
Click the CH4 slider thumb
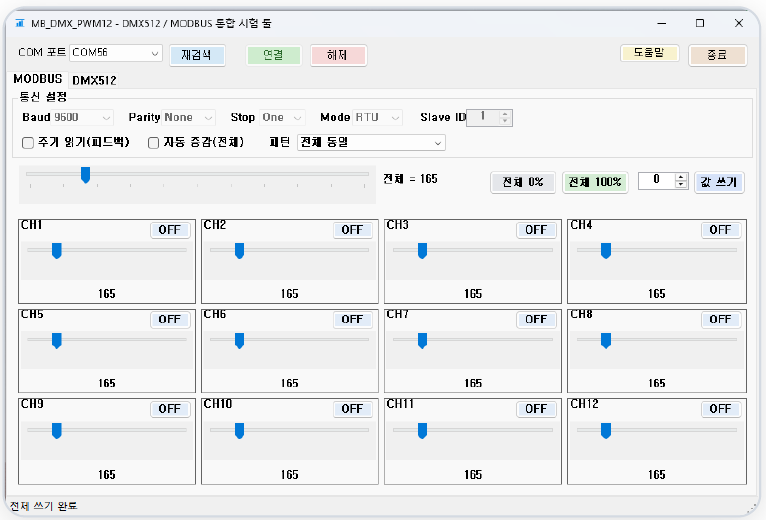coord(606,251)
